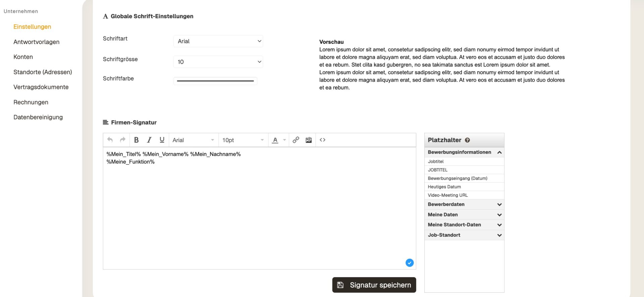This screenshot has height=297, width=644.
Task: Insert a link using the chain icon
Action: pyautogui.click(x=296, y=140)
